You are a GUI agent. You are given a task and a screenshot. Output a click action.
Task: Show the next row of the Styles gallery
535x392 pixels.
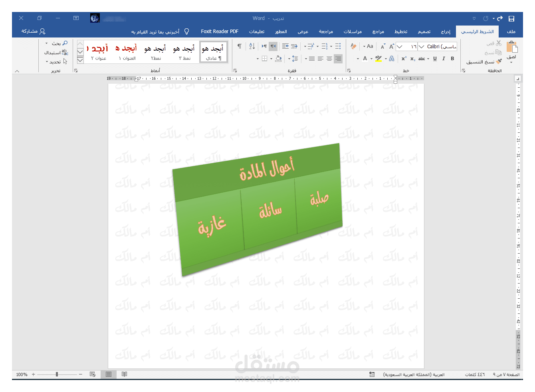tap(80, 52)
